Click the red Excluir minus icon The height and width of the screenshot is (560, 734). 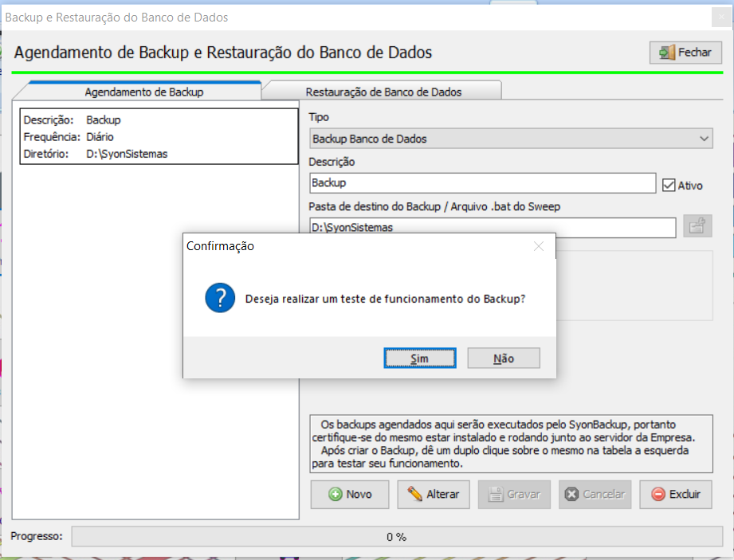click(657, 494)
